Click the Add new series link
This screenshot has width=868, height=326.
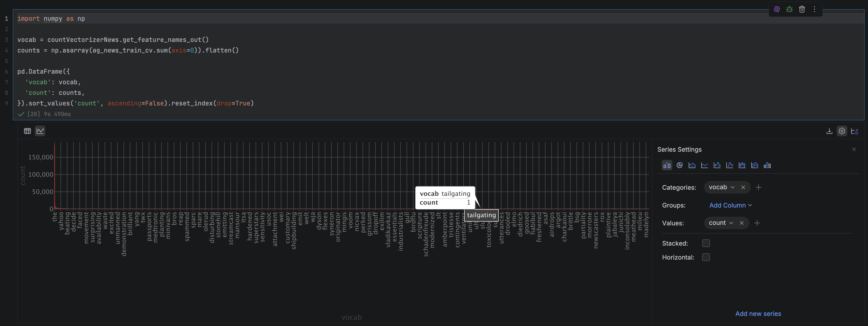758,313
